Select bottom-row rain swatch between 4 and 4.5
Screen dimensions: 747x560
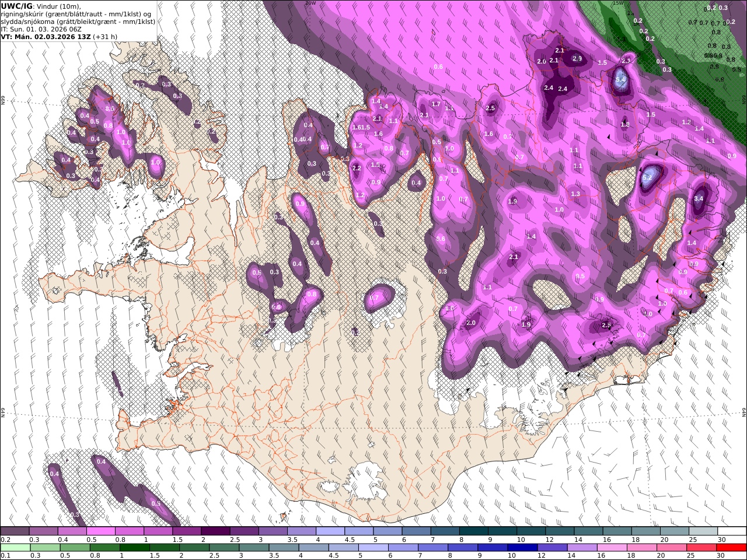[x=313, y=547]
